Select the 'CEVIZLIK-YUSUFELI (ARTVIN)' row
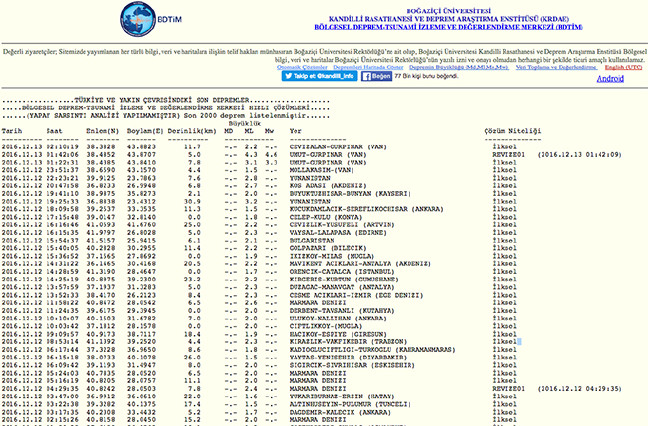This screenshot has width=648, height=426. [x=259, y=225]
